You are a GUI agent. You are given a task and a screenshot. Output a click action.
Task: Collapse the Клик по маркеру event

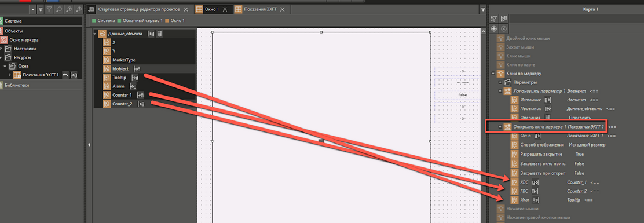pos(493,74)
